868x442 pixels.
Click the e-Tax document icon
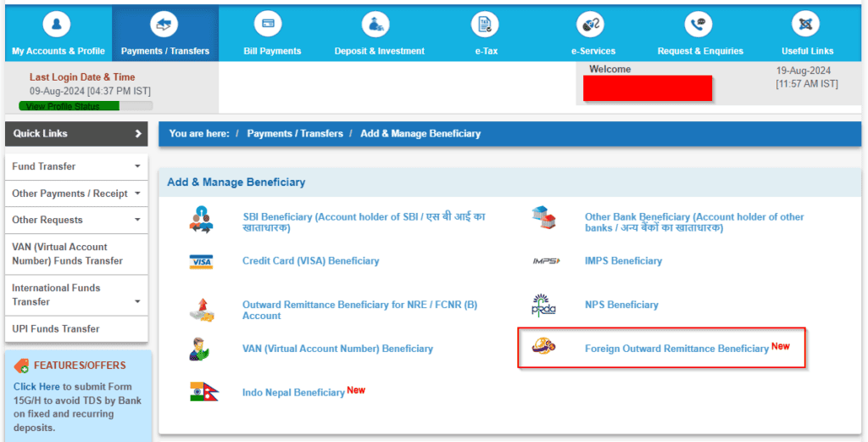(485, 25)
